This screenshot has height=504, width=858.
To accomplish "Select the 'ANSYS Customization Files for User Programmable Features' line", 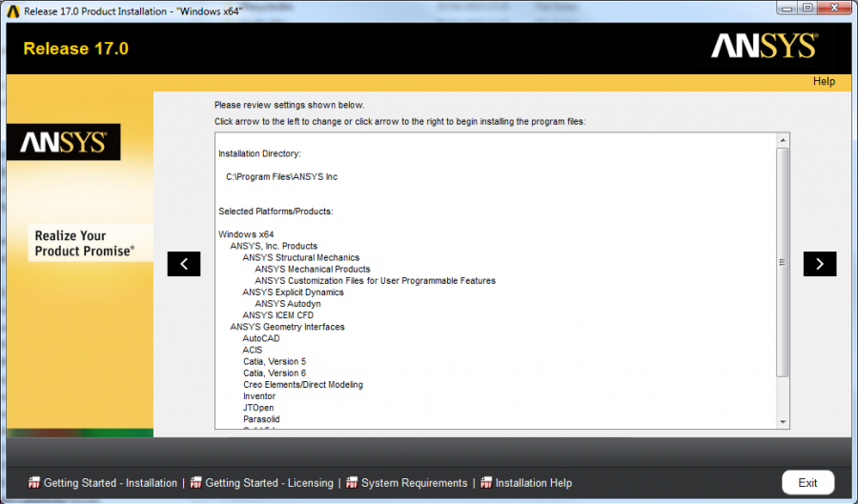I will click(375, 280).
